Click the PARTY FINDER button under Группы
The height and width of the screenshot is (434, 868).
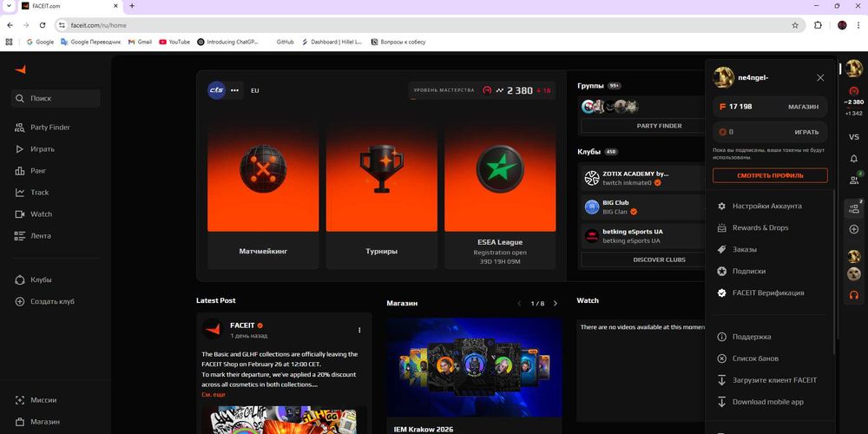click(659, 126)
